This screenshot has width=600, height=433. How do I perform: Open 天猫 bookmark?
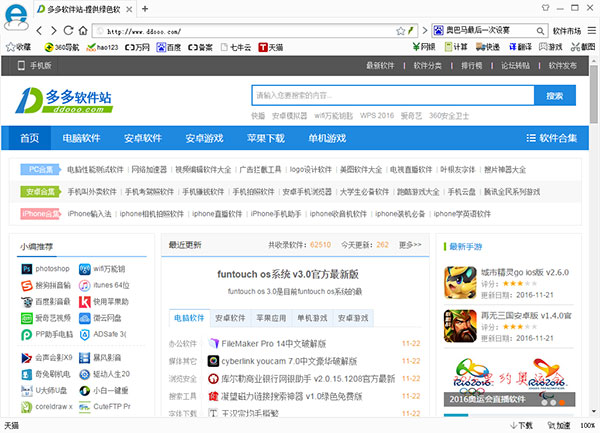(271, 47)
